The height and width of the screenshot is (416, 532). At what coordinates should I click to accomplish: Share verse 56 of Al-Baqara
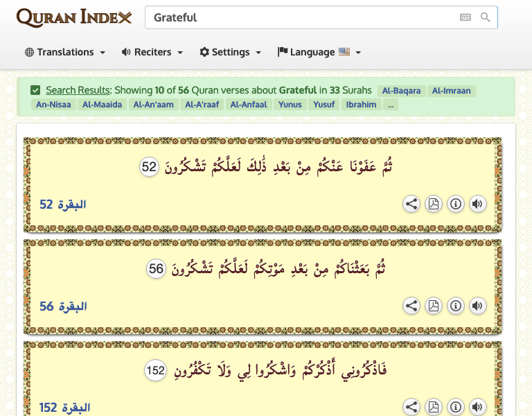[411, 306]
